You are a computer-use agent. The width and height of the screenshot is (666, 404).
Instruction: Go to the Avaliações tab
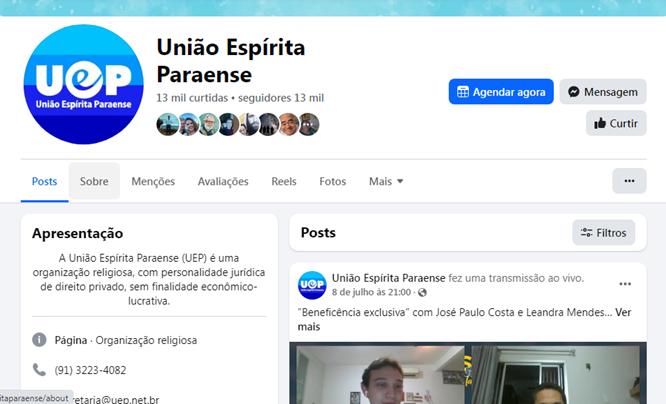(x=223, y=181)
